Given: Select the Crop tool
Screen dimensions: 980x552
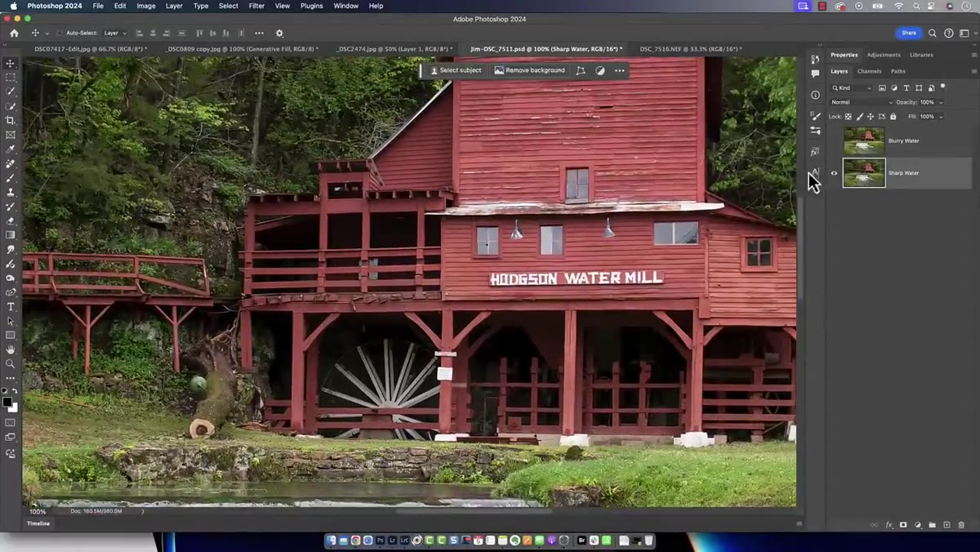Looking at the screenshot, I should [x=11, y=120].
